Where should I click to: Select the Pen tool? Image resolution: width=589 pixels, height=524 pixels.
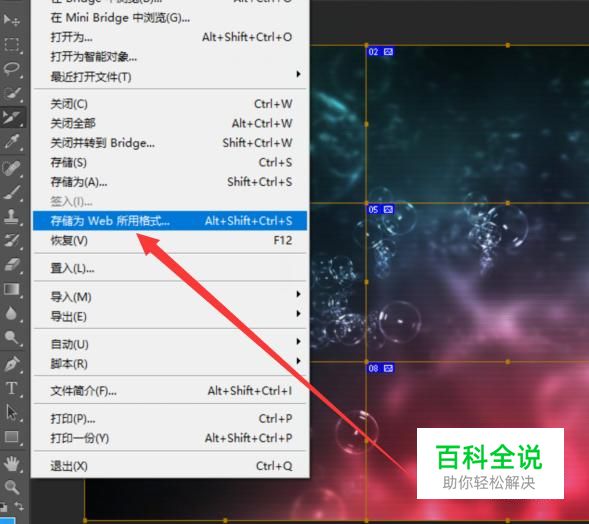click(12, 364)
